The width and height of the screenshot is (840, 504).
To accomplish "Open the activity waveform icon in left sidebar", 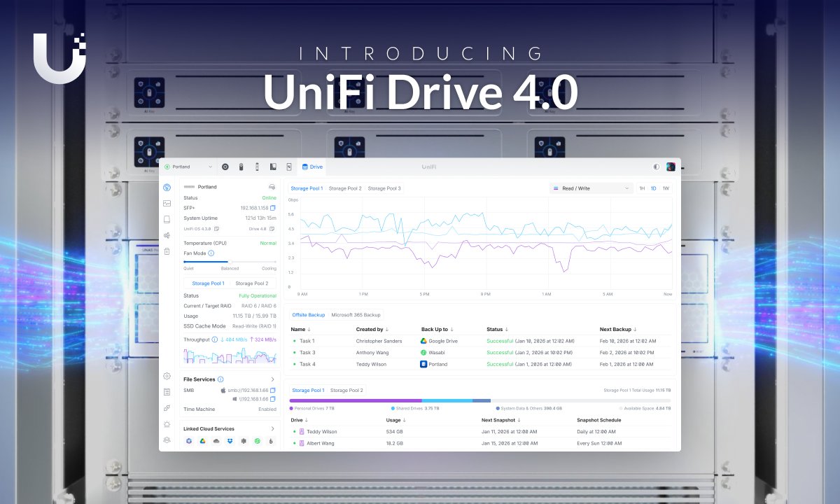I will (x=167, y=204).
